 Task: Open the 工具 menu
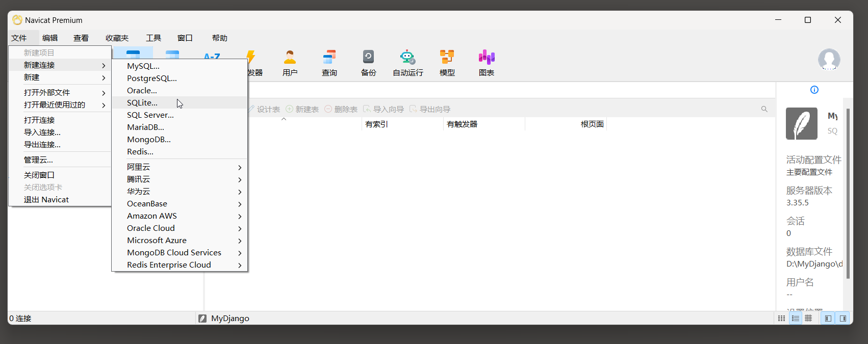(154, 38)
